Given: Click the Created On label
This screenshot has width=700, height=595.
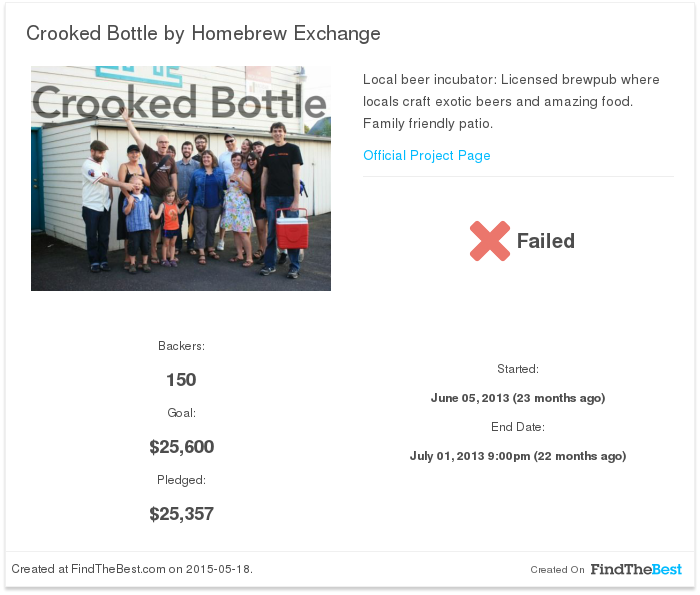Looking at the screenshot, I should [557, 570].
